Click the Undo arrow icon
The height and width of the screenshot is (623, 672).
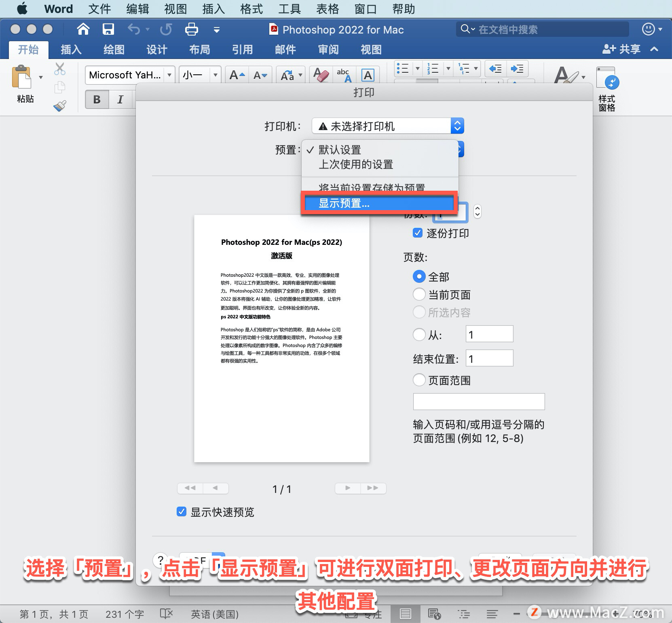coord(133,29)
